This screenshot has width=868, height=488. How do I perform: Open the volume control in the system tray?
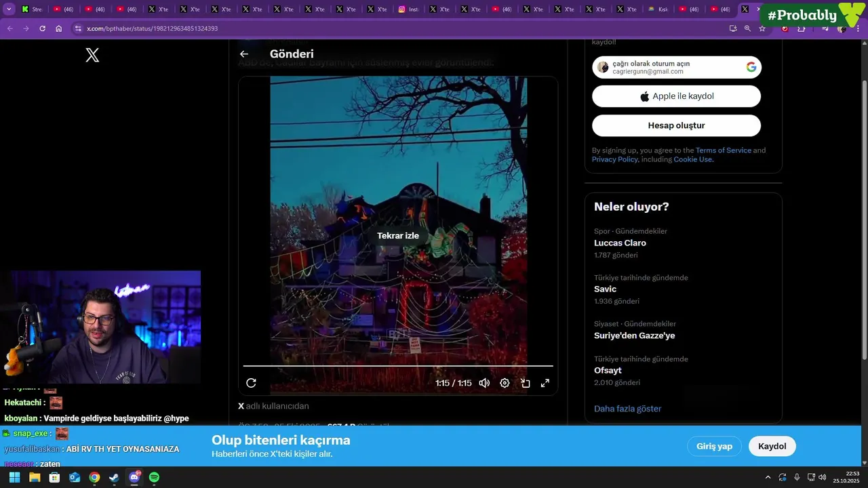(823, 477)
